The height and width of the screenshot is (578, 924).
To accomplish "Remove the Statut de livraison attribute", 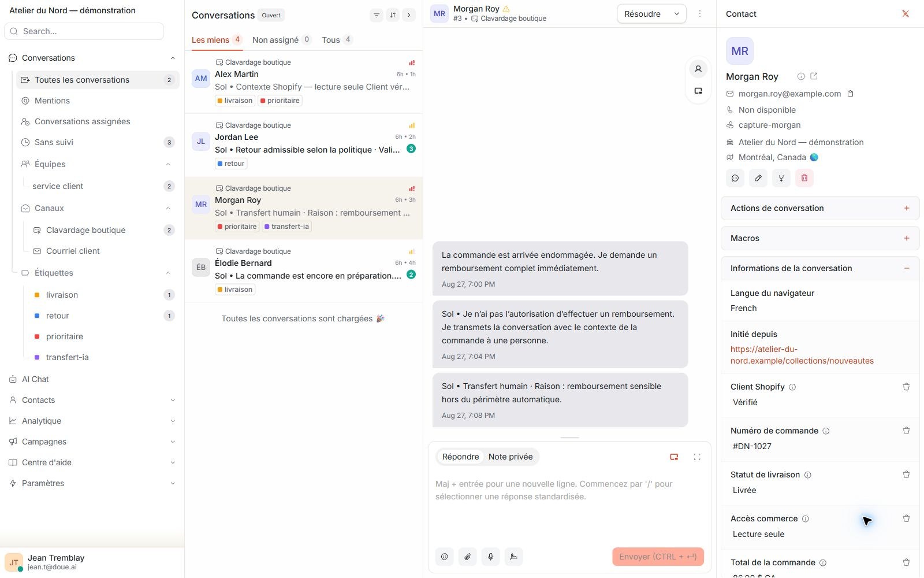I will point(906,475).
